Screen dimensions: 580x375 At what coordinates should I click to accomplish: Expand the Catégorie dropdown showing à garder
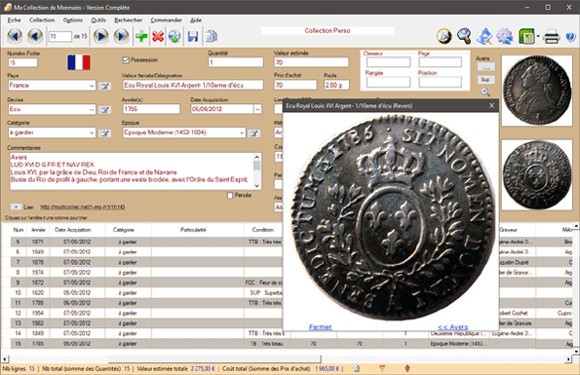(x=92, y=133)
